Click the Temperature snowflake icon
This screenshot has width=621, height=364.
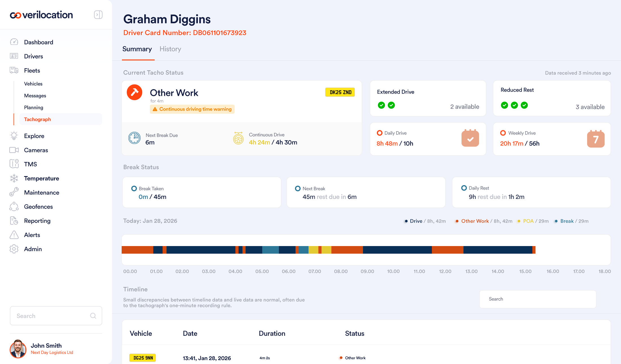click(14, 178)
